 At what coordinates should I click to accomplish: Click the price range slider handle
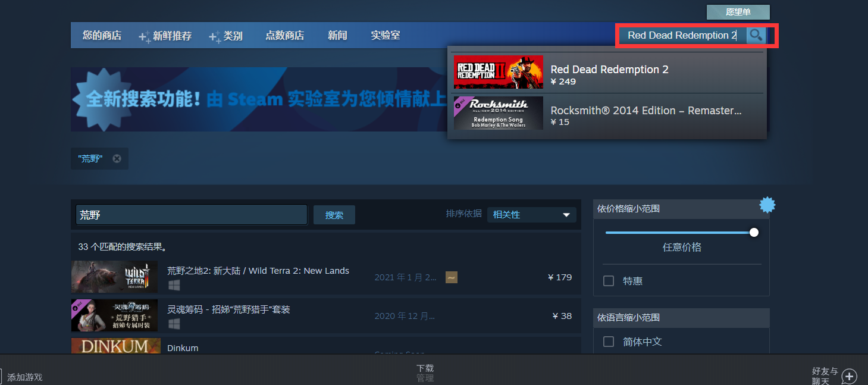tap(754, 233)
